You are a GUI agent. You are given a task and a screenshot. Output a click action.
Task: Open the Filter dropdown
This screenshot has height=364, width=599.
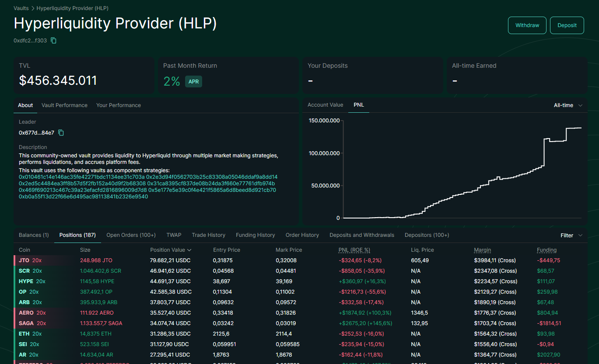point(572,235)
